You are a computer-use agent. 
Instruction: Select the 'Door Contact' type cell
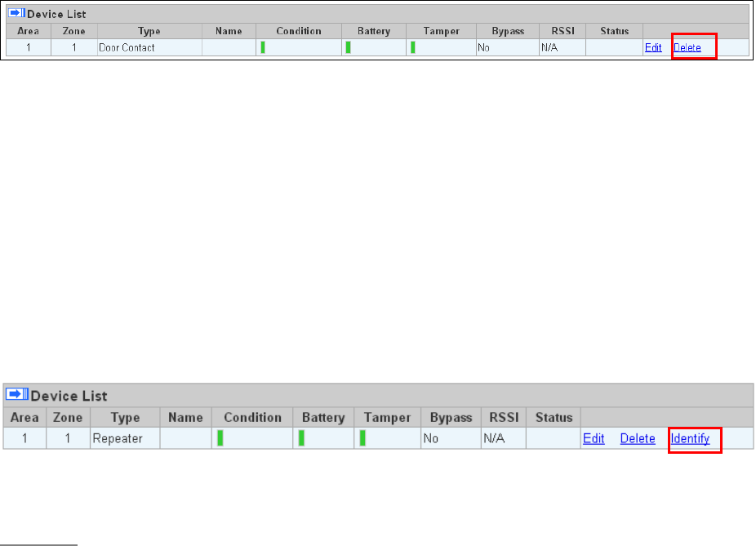coord(149,47)
